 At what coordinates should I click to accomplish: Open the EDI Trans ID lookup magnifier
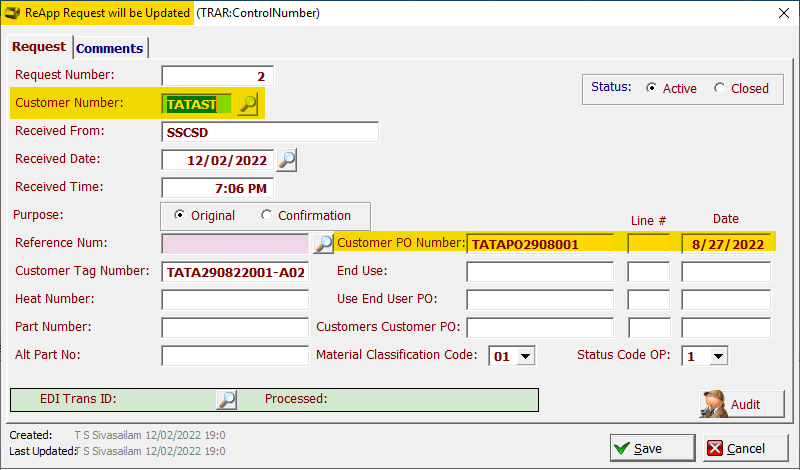[227, 399]
